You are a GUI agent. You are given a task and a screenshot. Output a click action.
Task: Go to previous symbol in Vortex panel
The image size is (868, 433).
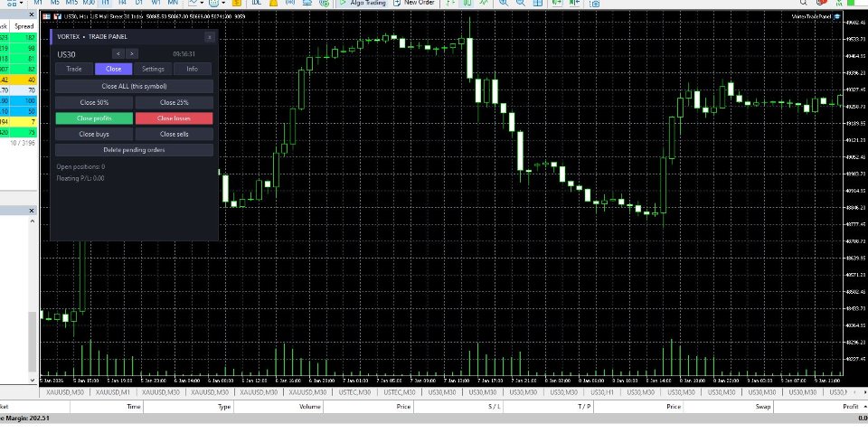tap(118, 53)
